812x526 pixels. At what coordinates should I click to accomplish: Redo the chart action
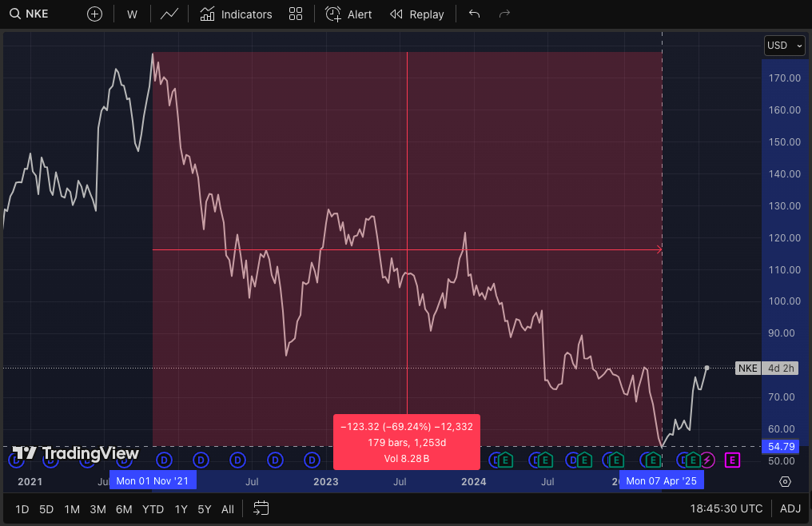pyautogui.click(x=504, y=14)
